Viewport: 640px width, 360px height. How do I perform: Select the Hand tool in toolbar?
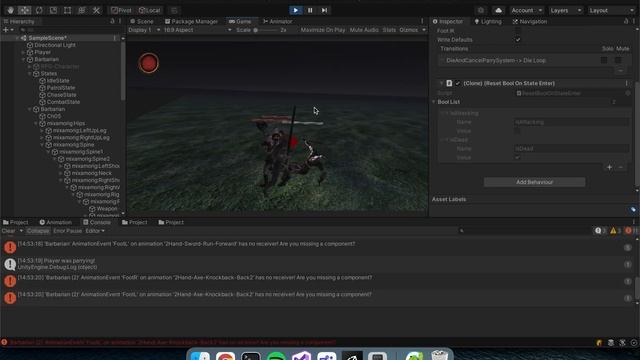[x=10, y=10]
